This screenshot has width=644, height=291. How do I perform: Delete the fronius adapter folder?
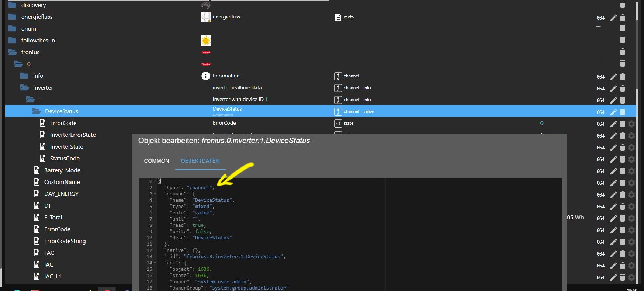623,52
